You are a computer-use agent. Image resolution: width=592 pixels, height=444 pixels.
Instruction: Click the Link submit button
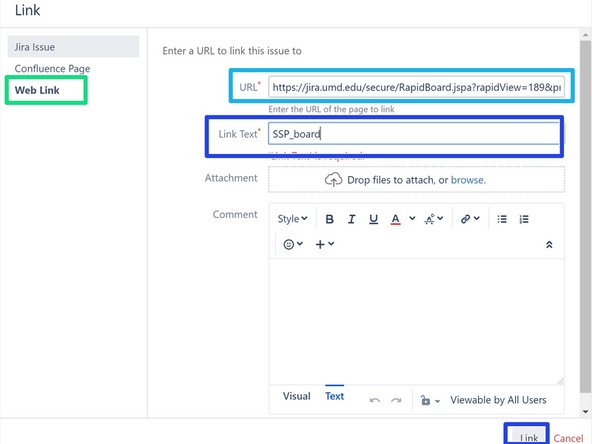[x=528, y=437]
